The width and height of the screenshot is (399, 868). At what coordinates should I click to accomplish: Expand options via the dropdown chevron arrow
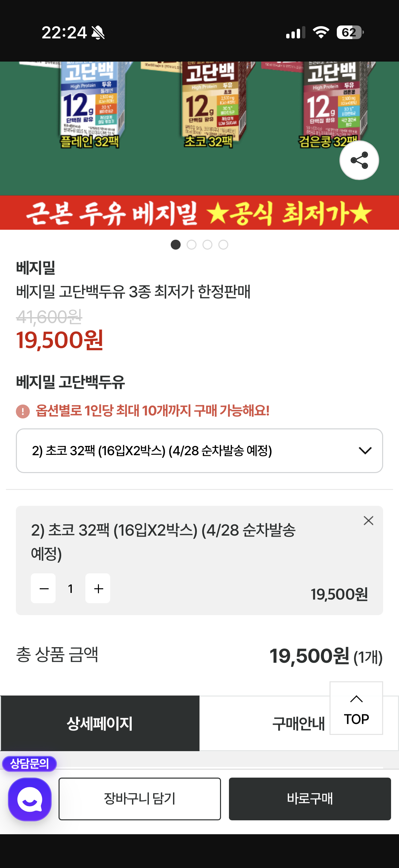pos(365,451)
